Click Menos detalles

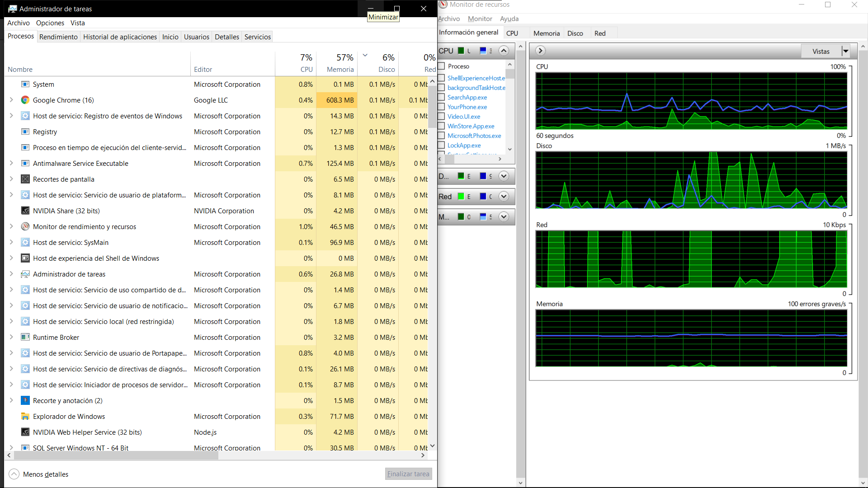point(45,474)
